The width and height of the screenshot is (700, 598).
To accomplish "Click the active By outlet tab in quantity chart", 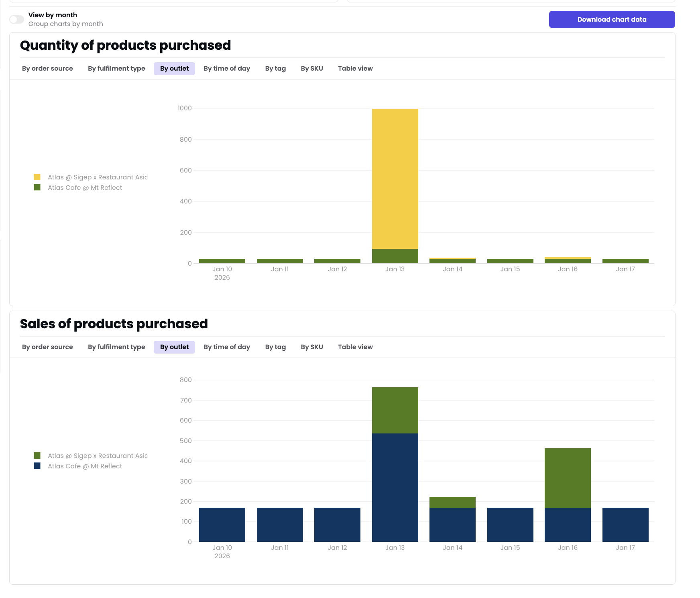I will (174, 68).
